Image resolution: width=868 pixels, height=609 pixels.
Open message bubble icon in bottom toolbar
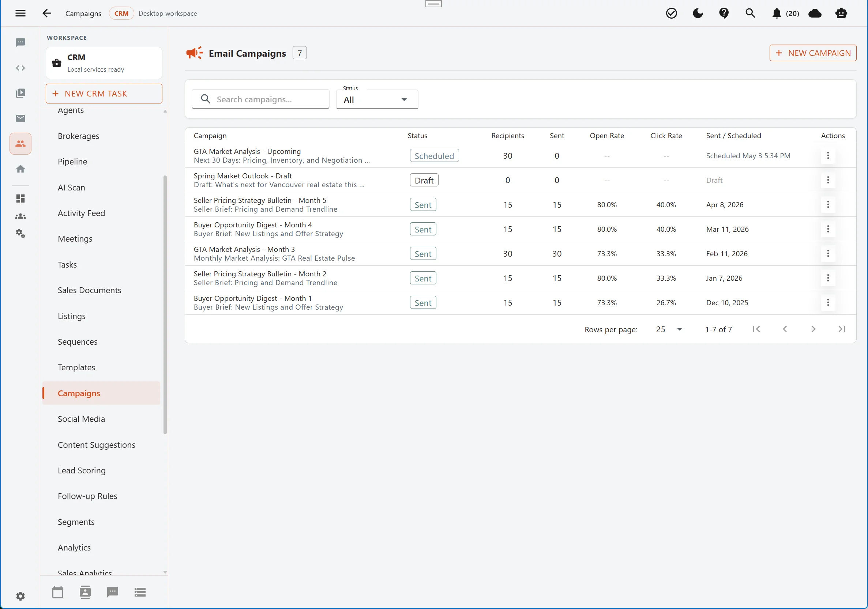click(x=113, y=592)
